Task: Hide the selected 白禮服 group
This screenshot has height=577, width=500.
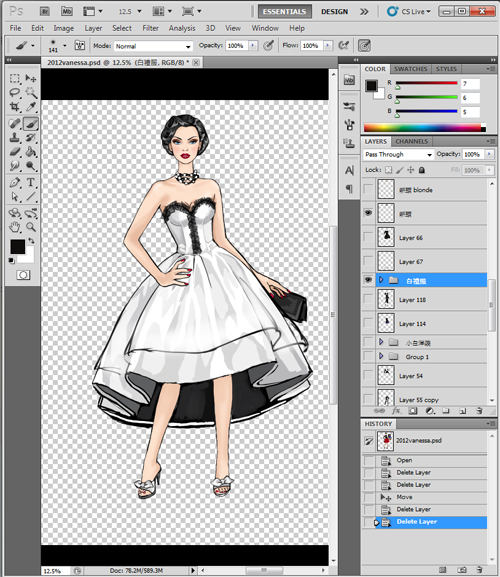Action: point(368,280)
